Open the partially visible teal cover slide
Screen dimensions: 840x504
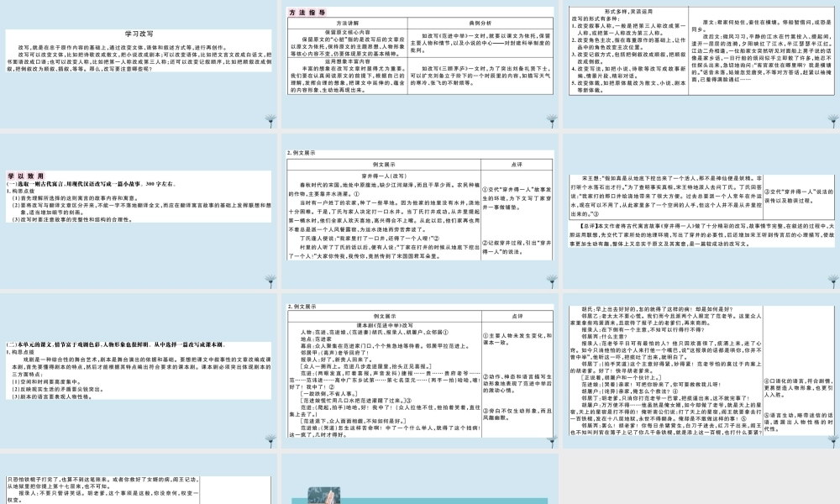click(420, 479)
